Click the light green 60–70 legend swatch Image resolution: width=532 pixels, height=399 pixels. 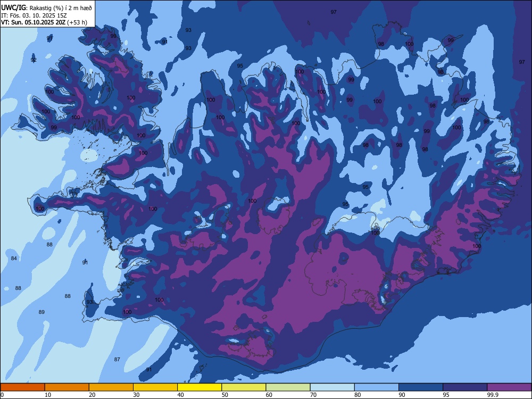pos(288,387)
